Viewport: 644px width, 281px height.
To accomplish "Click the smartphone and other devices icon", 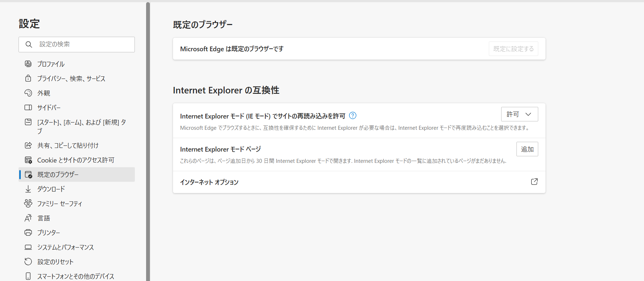I will point(28,276).
